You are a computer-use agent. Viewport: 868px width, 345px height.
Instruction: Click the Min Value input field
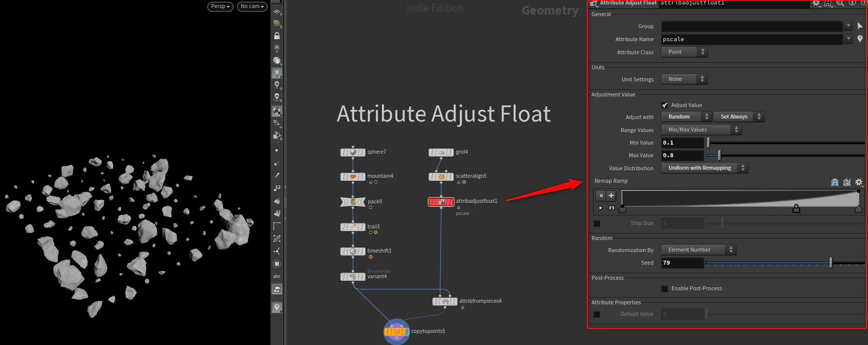click(683, 143)
